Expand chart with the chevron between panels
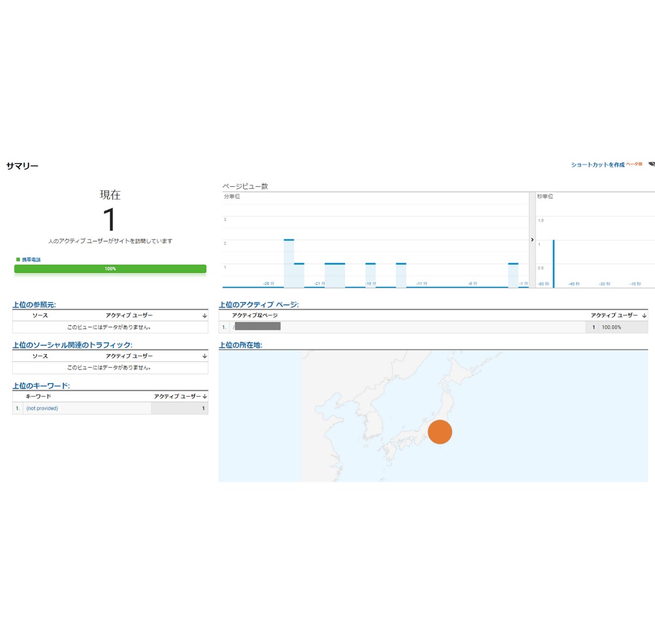 [x=532, y=240]
